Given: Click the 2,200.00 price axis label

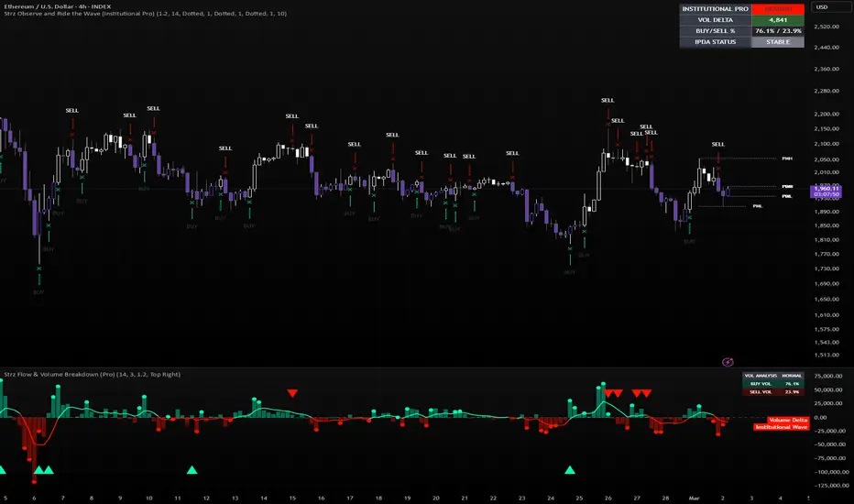Looking at the screenshot, I should coord(827,115).
